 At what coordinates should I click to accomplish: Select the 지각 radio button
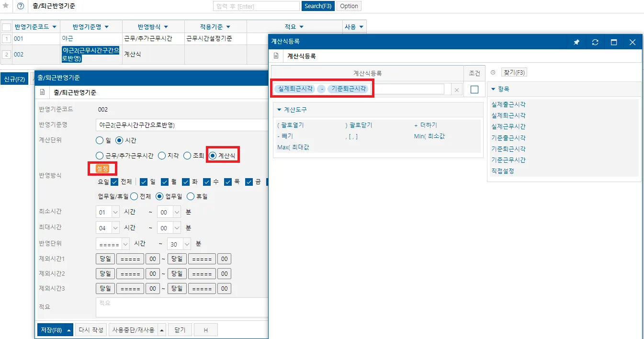tap(162, 156)
